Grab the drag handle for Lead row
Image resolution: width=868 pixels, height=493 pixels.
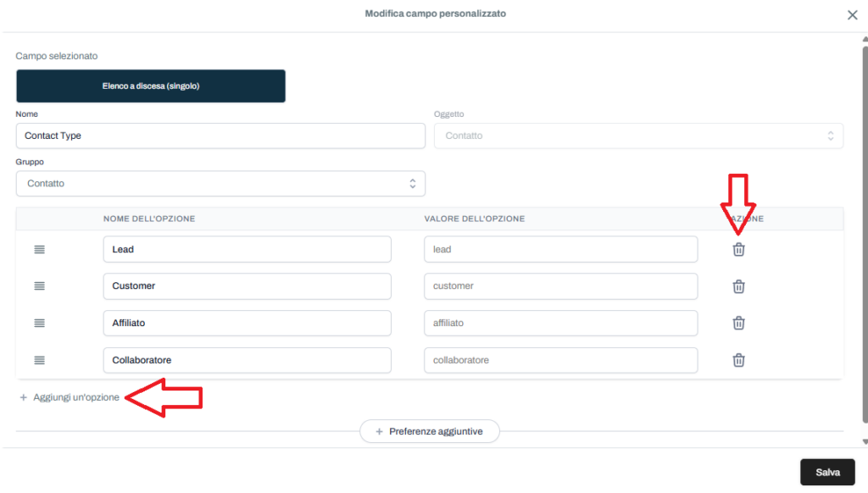pos(39,249)
